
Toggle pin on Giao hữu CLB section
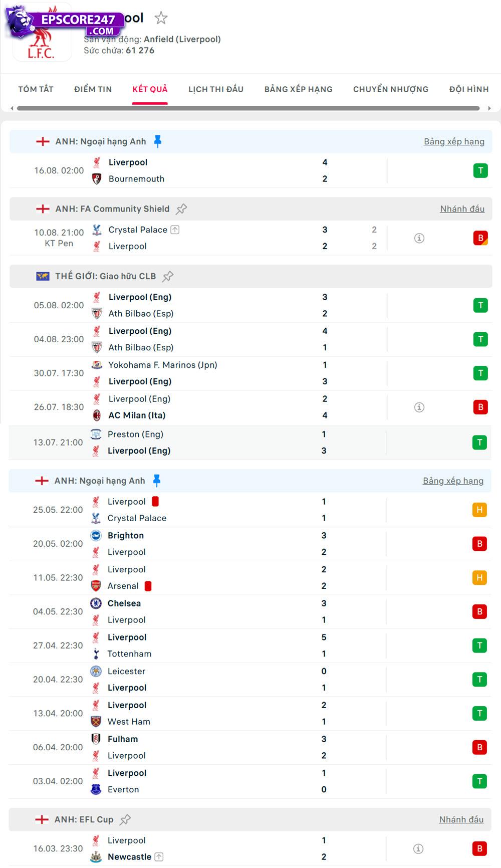[x=168, y=276]
